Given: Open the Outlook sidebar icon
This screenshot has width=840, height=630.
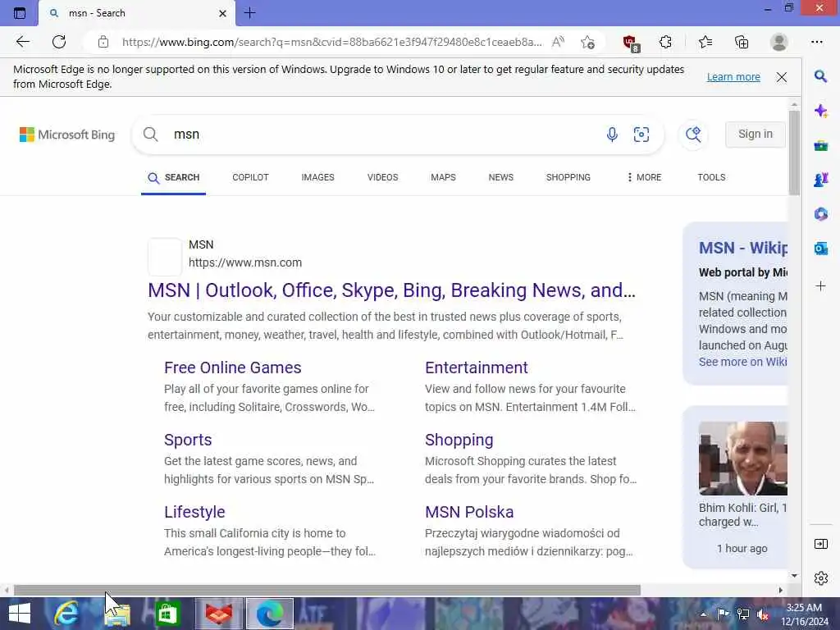Looking at the screenshot, I should click(x=820, y=249).
